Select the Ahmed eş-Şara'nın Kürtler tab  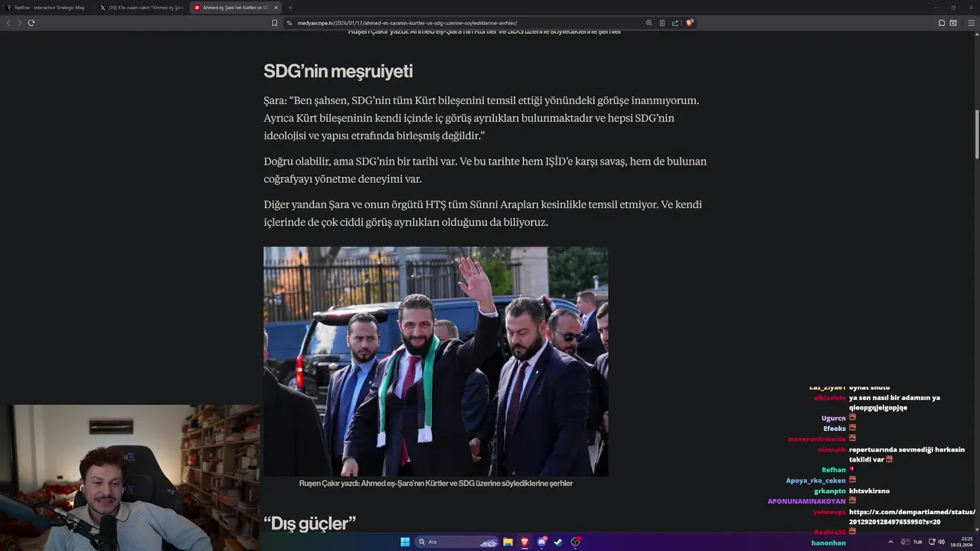pos(236,8)
